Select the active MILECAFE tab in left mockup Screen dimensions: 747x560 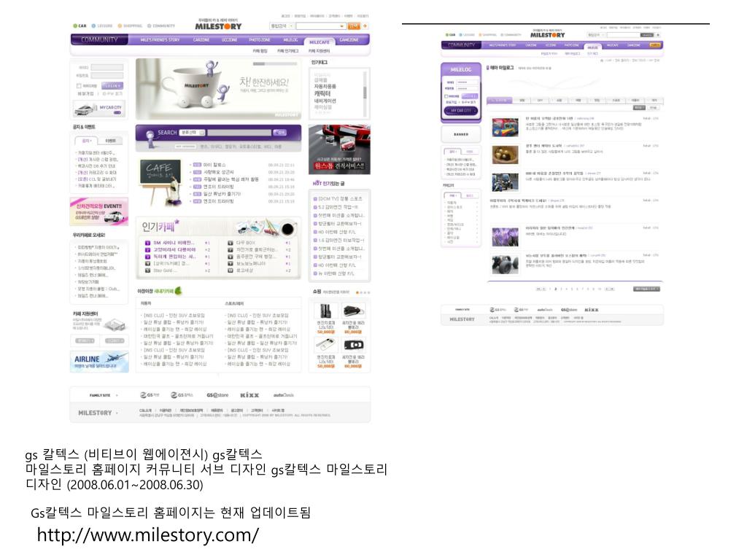click(x=320, y=42)
